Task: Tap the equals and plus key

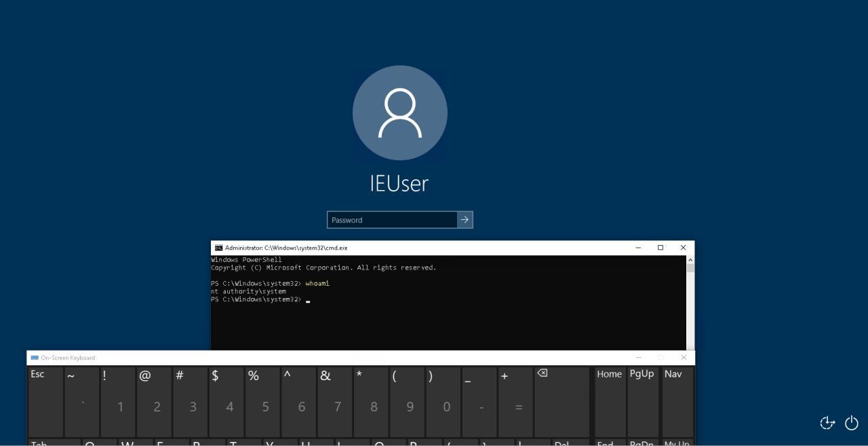Action: coord(515,402)
